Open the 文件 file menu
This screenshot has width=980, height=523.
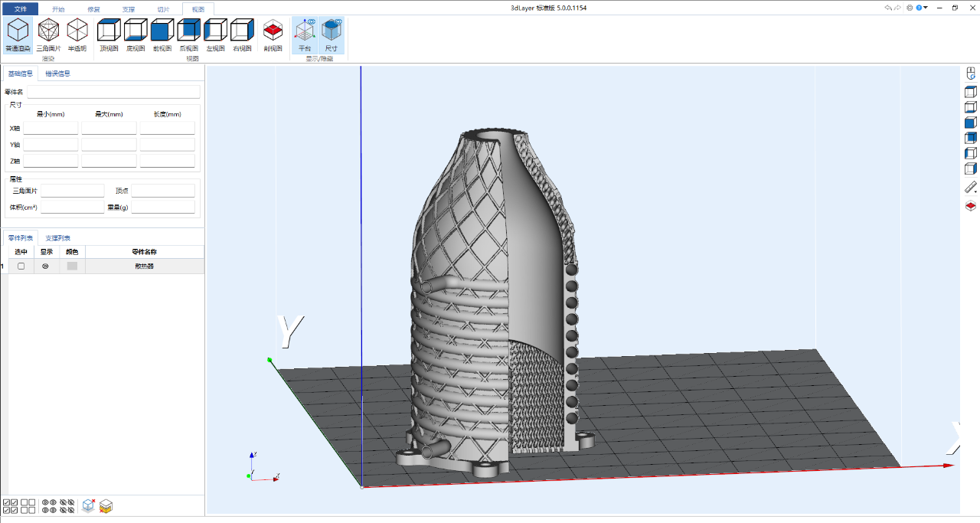[x=20, y=9]
